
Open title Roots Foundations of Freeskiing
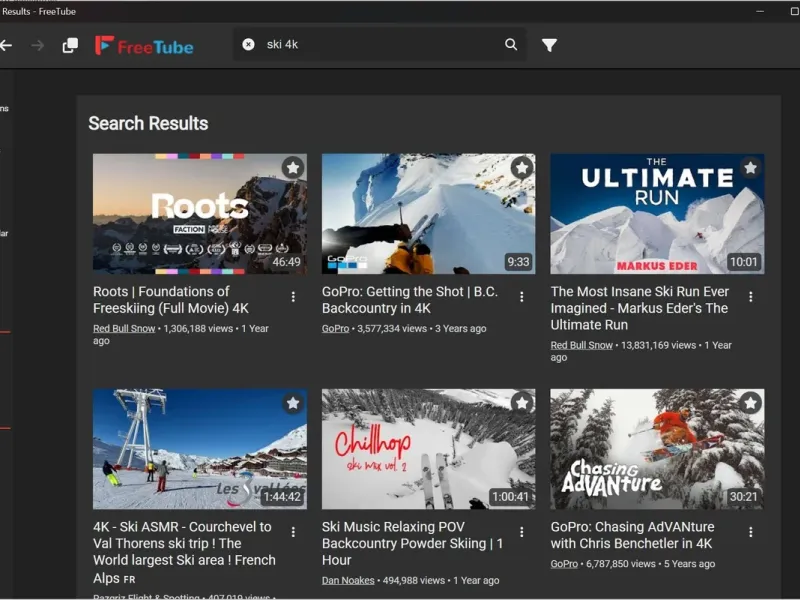pos(171,300)
